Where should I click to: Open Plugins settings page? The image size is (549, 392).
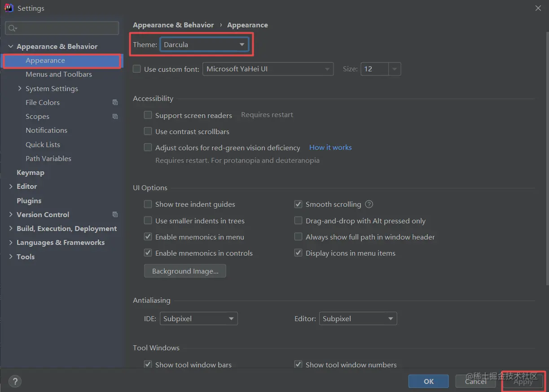pos(29,200)
